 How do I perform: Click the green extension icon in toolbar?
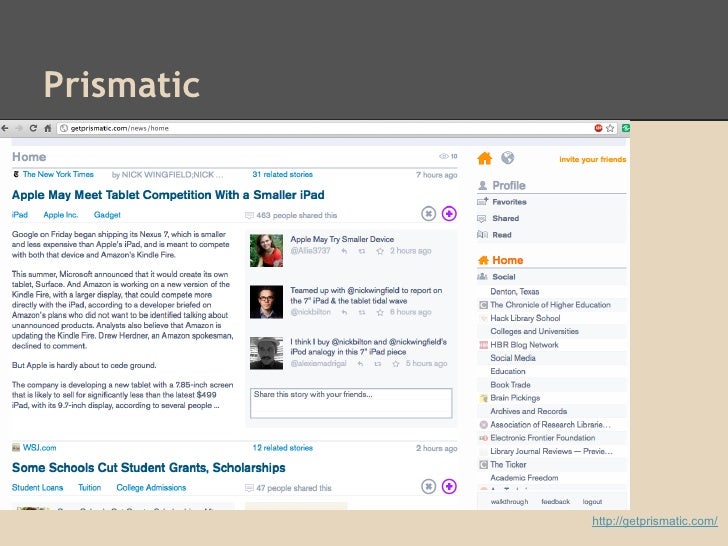pos(625,128)
